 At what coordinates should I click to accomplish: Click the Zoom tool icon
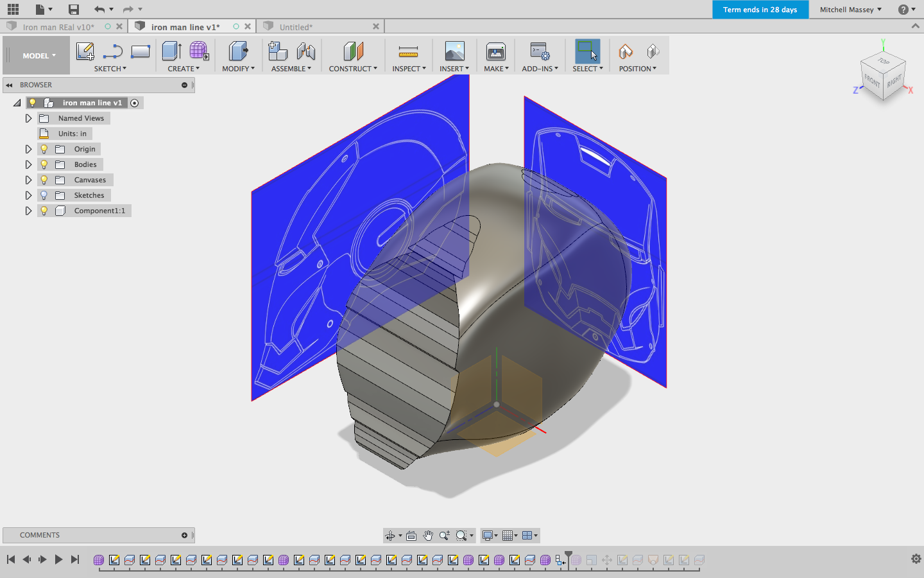point(444,536)
